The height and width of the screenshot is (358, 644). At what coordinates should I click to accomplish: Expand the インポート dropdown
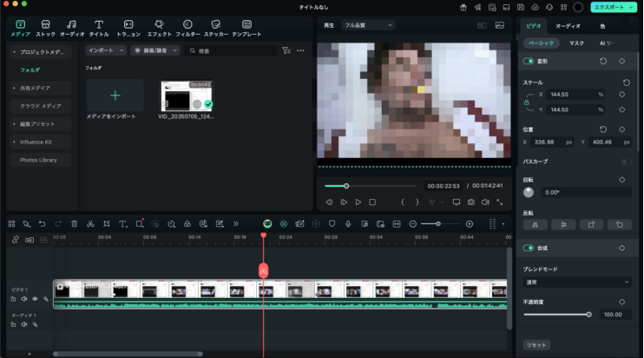[106, 50]
